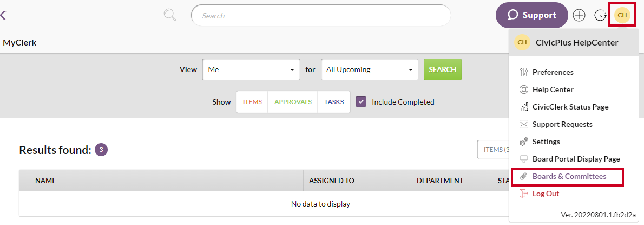644x225 pixels.
Task: Open the View dropdown showing Me
Action: (251, 69)
